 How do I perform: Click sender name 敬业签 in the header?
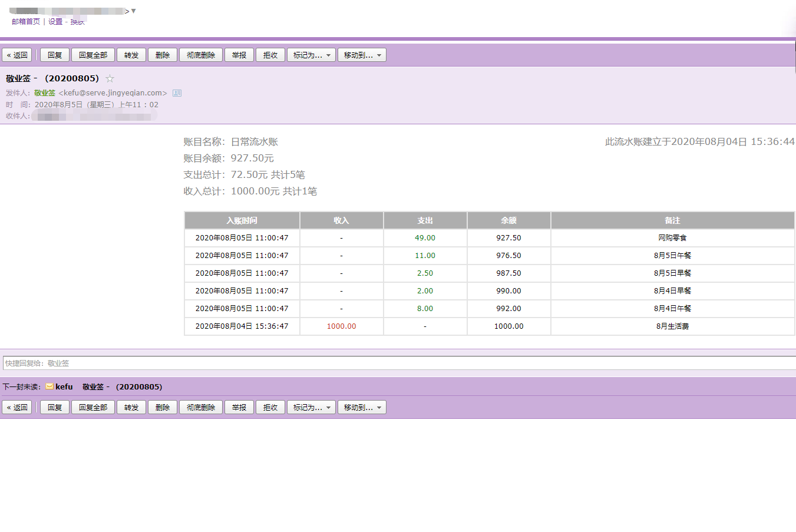click(x=45, y=93)
